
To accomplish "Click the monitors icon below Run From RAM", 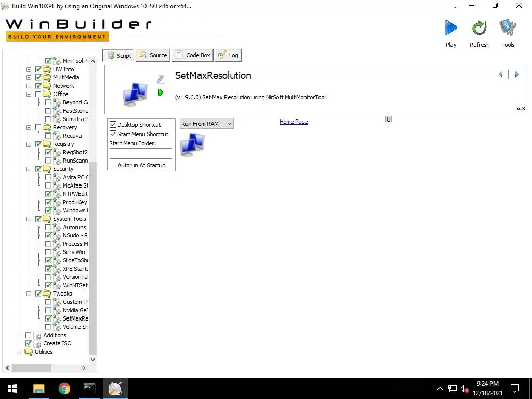I will pyautogui.click(x=192, y=144).
